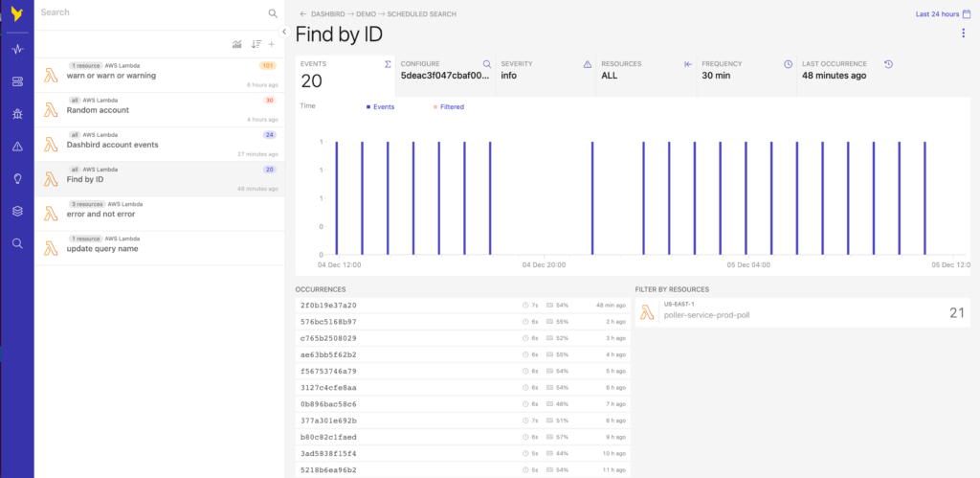
Task: Open occurrence 2f0b19e37a20
Action: pyautogui.click(x=463, y=306)
